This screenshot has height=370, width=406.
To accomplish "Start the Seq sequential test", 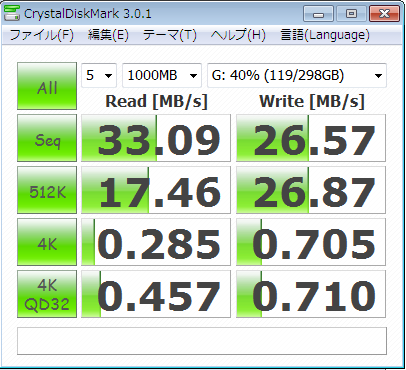I will coord(47,138).
